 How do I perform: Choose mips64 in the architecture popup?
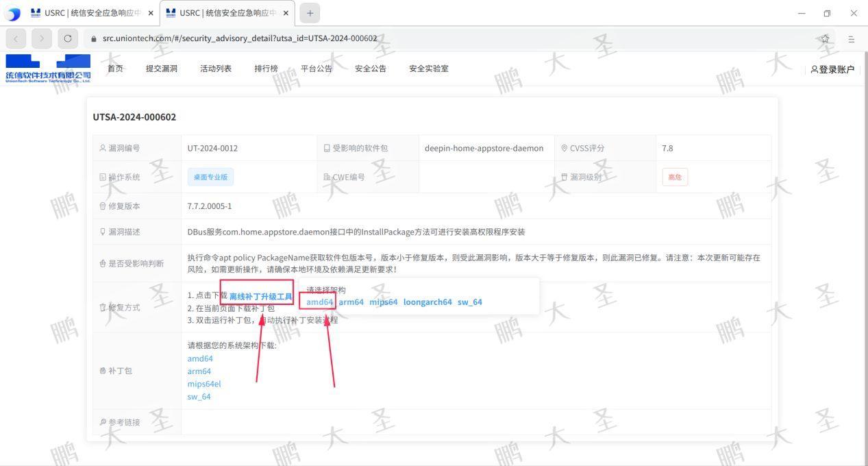point(384,302)
